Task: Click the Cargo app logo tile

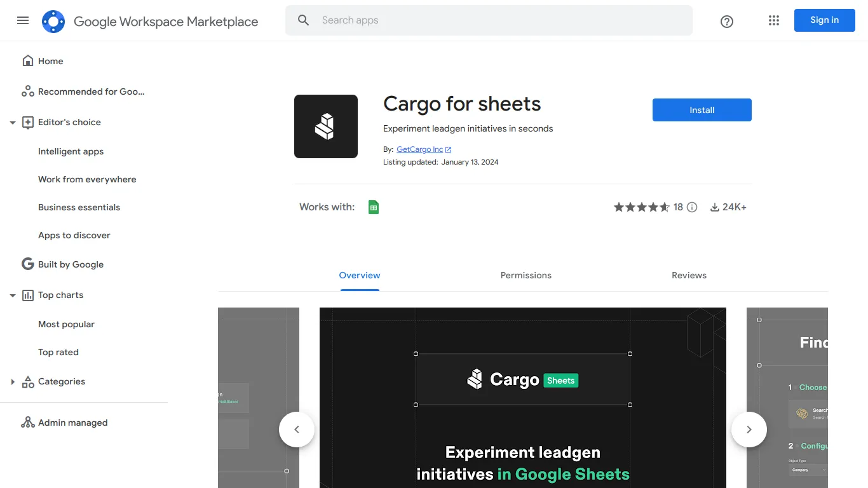Action: [x=326, y=126]
